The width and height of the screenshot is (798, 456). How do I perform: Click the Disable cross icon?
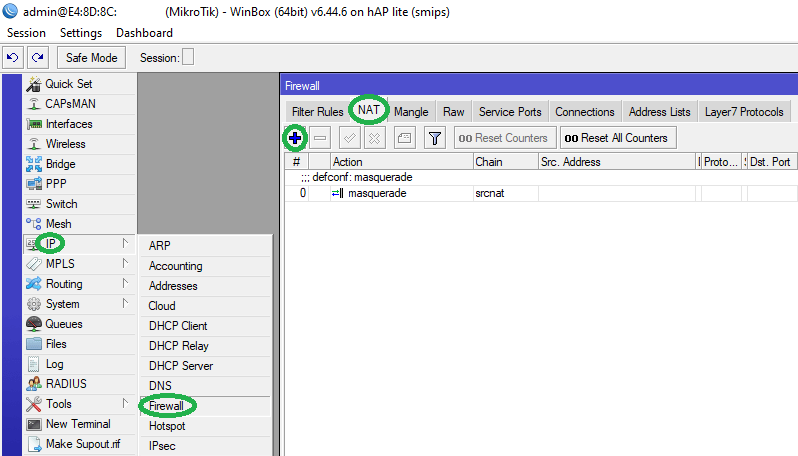tap(375, 138)
